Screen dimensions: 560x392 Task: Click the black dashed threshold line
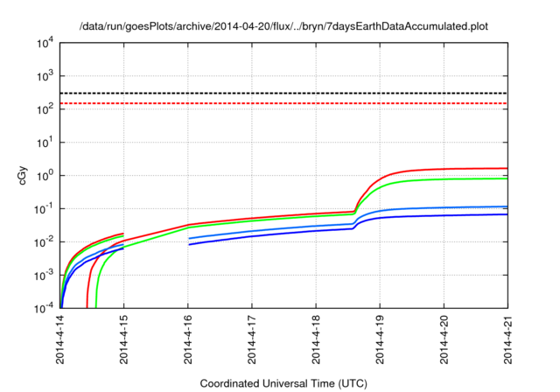(x=280, y=93)
